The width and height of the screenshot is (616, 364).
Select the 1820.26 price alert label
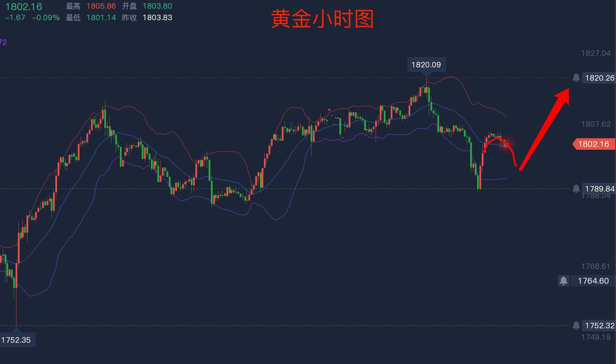pyautogui.click(x=599, y=78)
